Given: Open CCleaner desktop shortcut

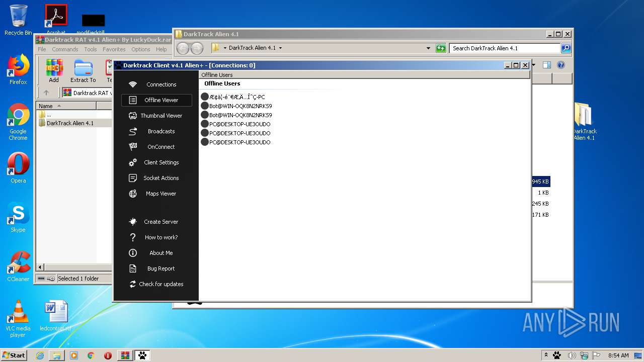Looking at the screenshot, I should pos(18,266).
